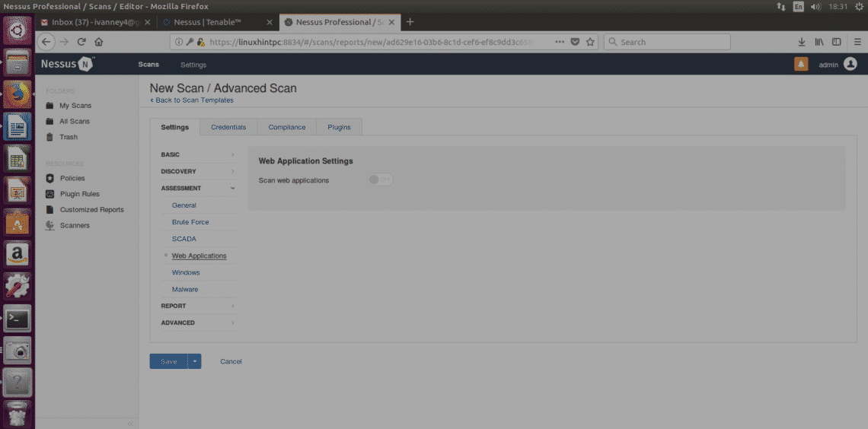Open a new browser tab
The width and height of the screenshot is (868, 429).
coord(410,22)
